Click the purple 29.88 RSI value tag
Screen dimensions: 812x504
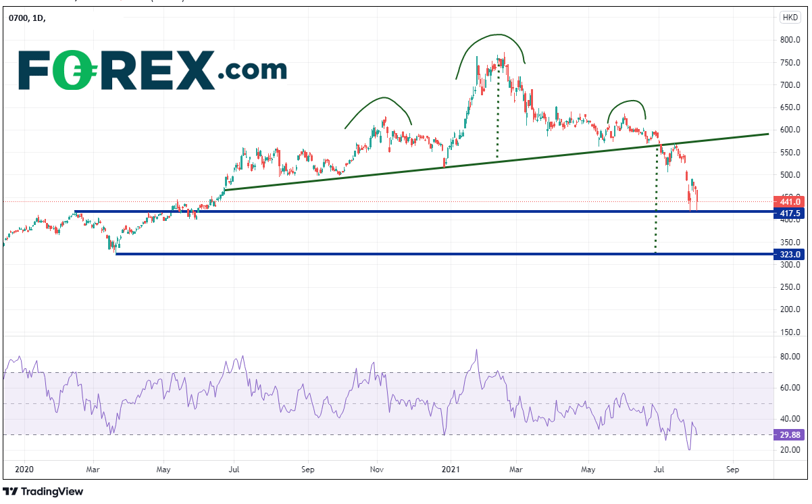tap(790, 435)
